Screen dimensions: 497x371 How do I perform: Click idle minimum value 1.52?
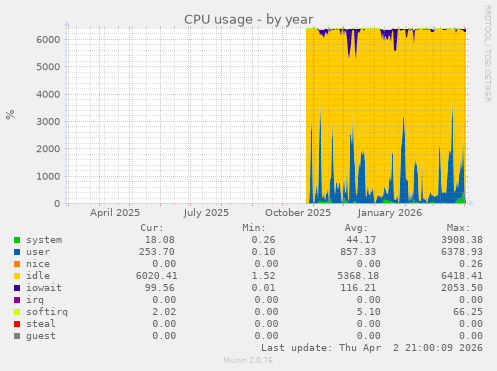coord(263,276)
